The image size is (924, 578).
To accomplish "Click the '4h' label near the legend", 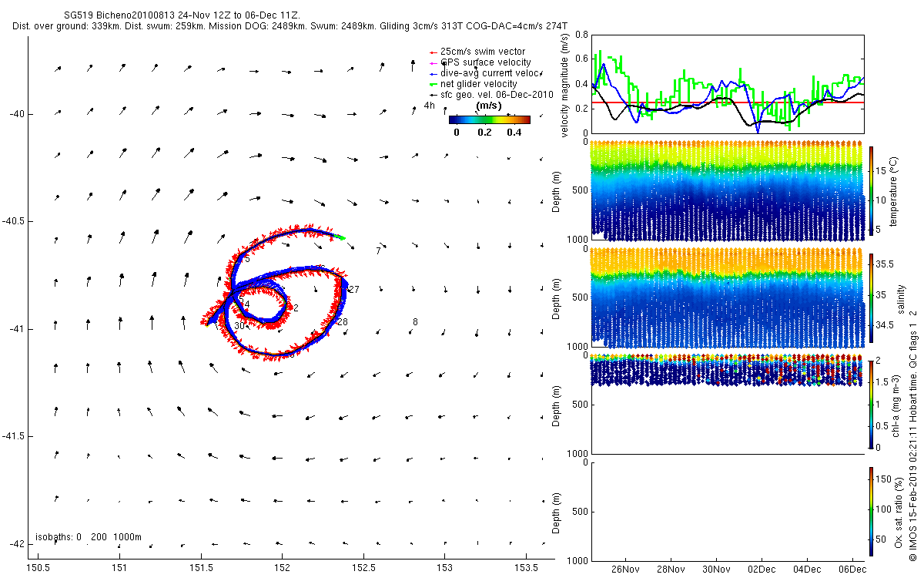I will click(430, 105).
